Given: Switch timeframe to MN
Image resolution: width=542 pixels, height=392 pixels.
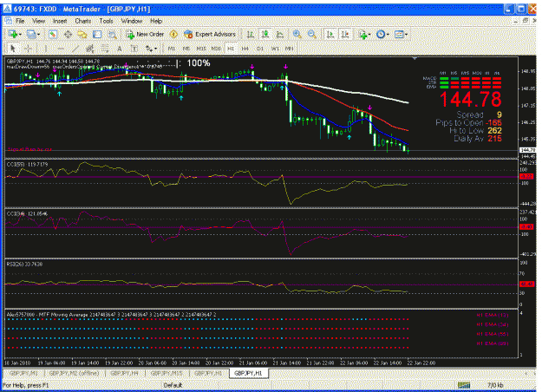Looking at the screenshot, I should (x=289, y=49).
